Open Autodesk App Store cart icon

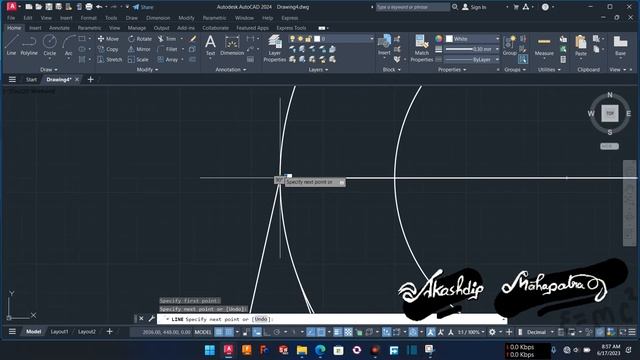click(x=516, y=7)
